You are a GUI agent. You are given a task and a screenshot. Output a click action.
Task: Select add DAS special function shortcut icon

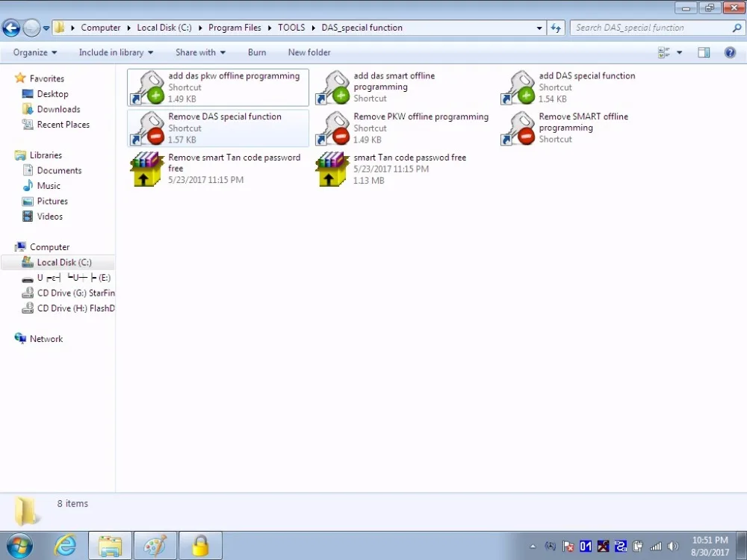coord(518,87)
